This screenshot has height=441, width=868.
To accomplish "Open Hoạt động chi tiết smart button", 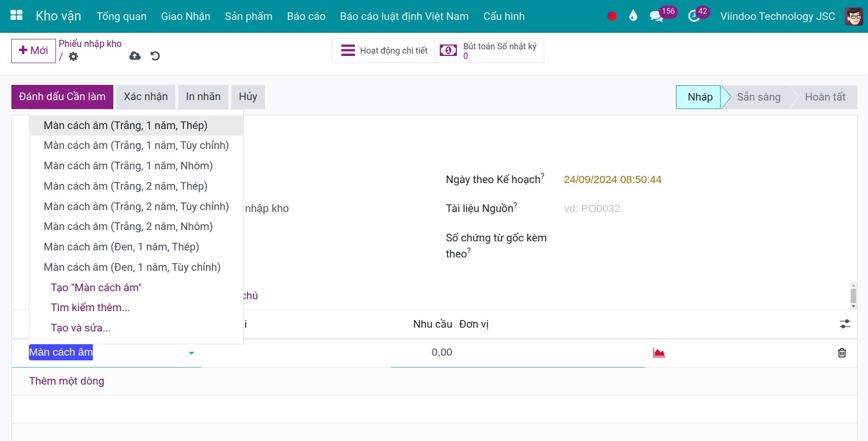I will 384,50.
